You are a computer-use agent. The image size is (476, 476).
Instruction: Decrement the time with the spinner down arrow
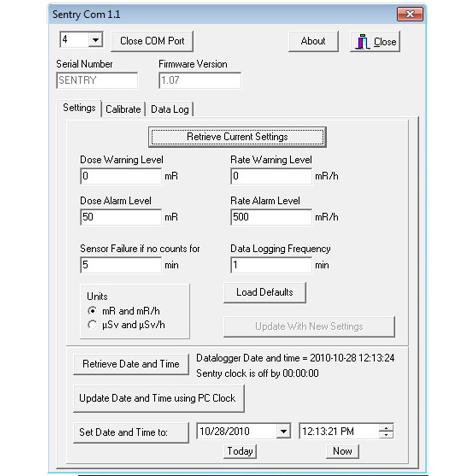pyautogui.click(x=386, y=435)
